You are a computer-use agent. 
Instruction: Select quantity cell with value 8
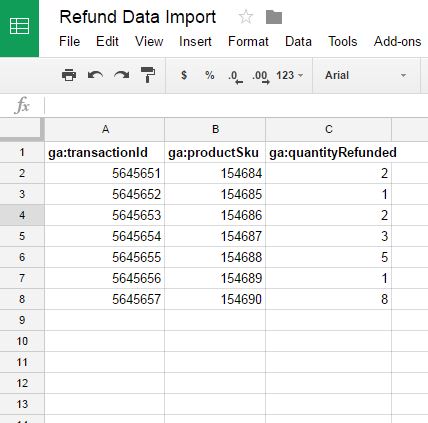tap(329, 299)
